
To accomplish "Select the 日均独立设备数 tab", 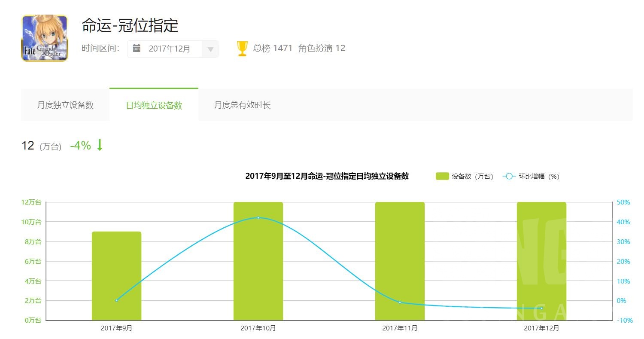I will pyautogui.click(x=154, y=105).
